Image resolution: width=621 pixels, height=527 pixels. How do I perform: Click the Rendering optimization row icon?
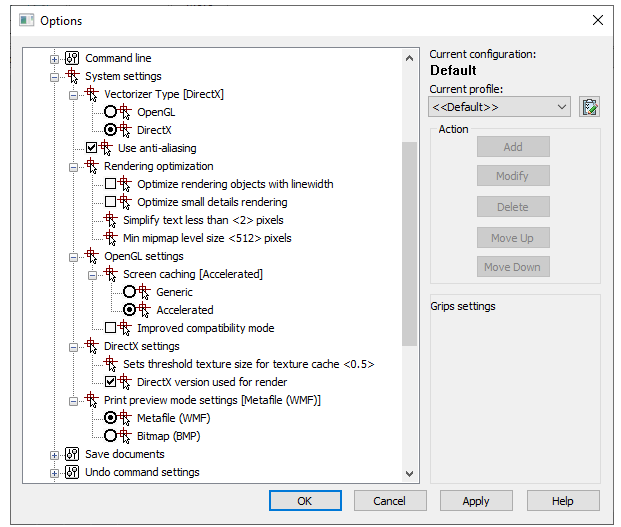91,166
